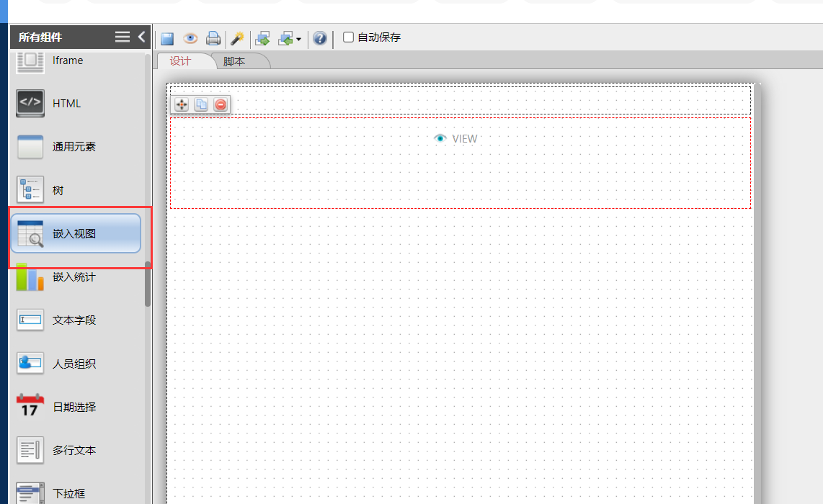Open preview with the eye icon
The height and width of the screenshot is (504, 823).
tap(190, 38)
